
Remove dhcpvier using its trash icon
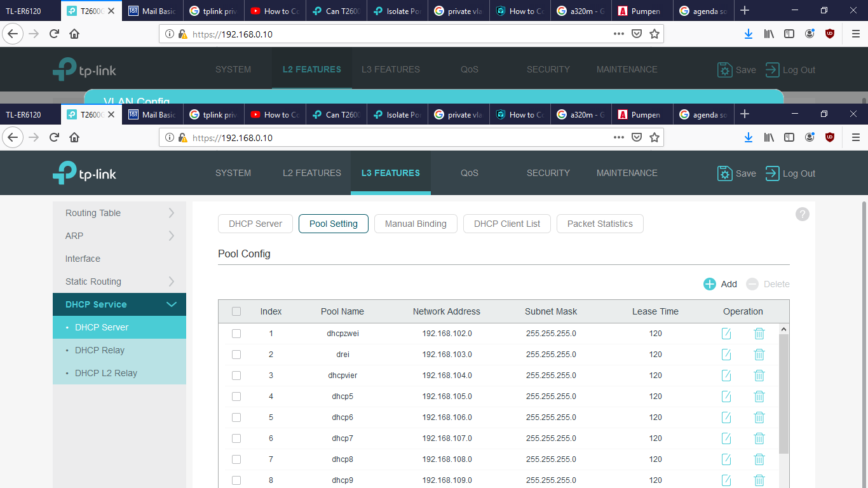tap(759, 376)
